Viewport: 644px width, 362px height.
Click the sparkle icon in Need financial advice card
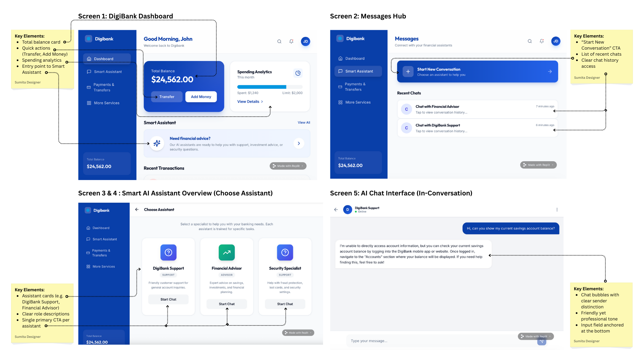click(157, 143)
